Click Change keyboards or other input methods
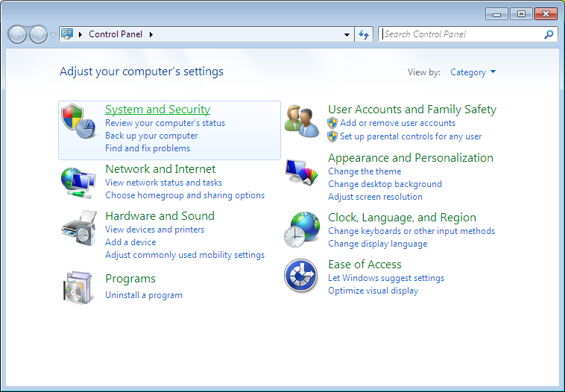This screenshot has width=565, height=392. pos(411,231)
